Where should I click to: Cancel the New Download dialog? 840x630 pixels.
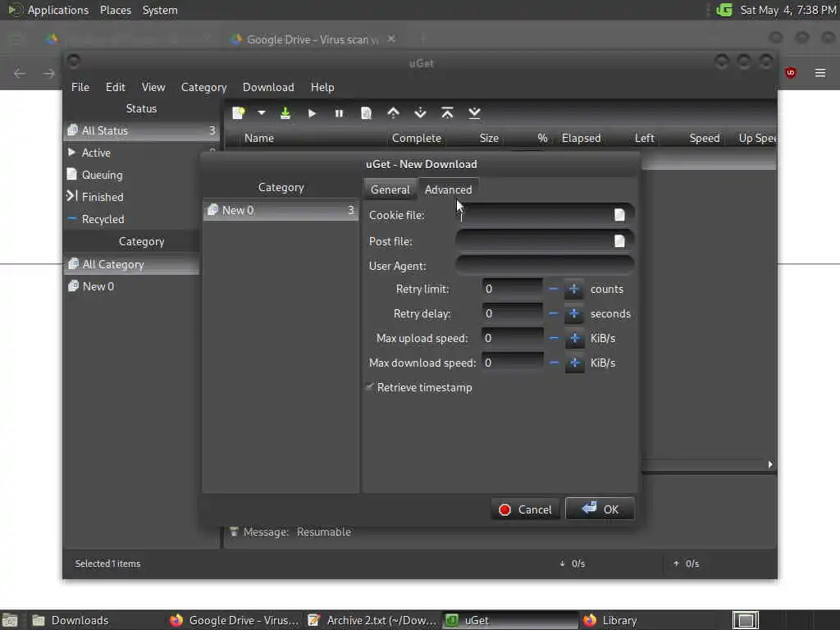click(525, 509)
